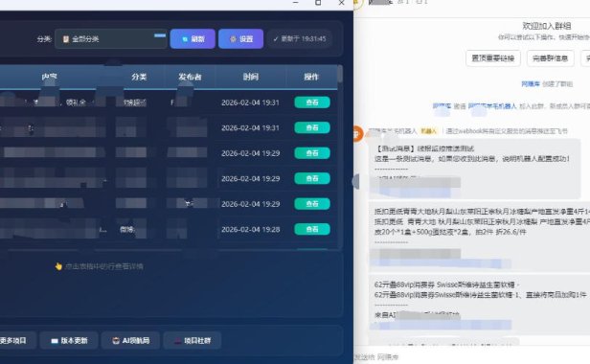Open 设置 settings in the monitor app
The width and height of the screenshot is (590, 364).
(240, 38)
